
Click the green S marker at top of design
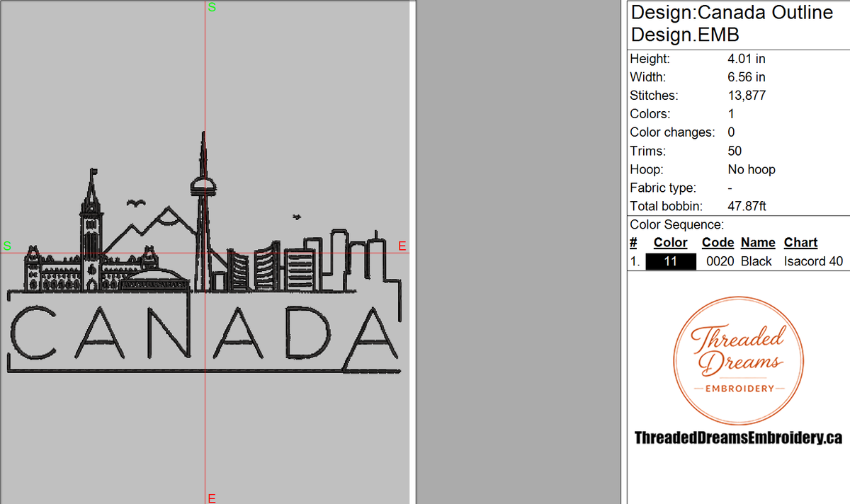point(212,7)
